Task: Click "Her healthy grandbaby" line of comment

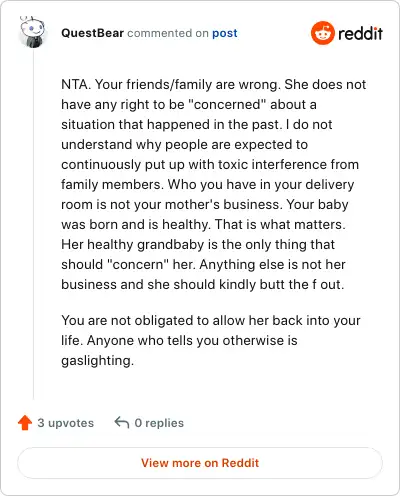Action: click(198, 244)
